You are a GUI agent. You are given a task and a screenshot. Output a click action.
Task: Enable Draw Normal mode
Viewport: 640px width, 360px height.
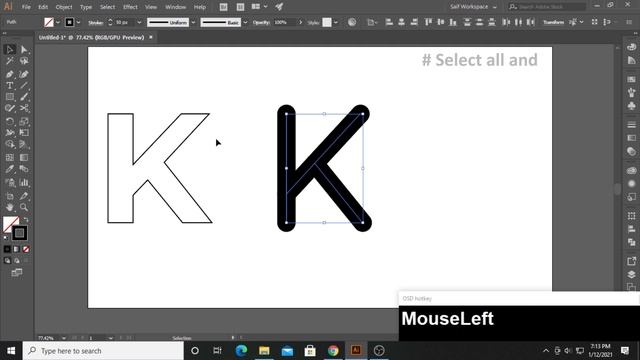(7, 260)
